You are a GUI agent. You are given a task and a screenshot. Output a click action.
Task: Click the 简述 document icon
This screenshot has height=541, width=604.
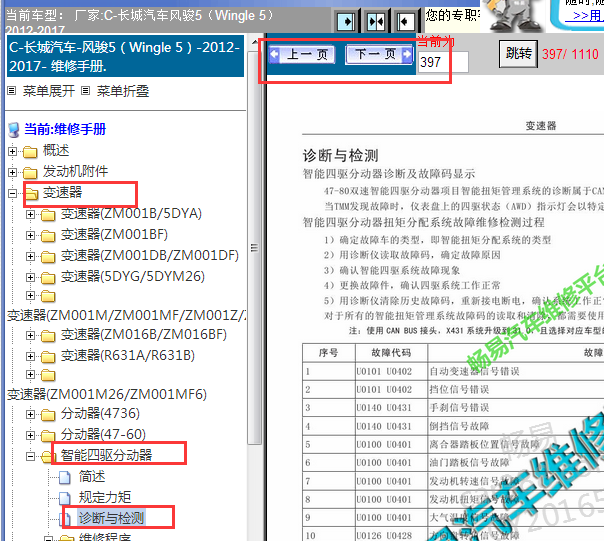(65, 477)
